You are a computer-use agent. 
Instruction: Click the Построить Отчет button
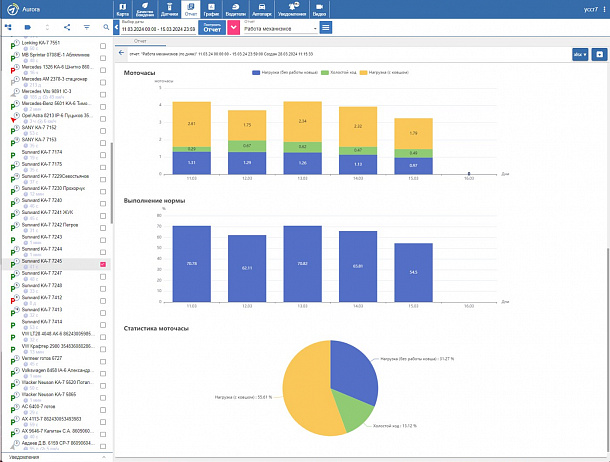coord(212,28)
